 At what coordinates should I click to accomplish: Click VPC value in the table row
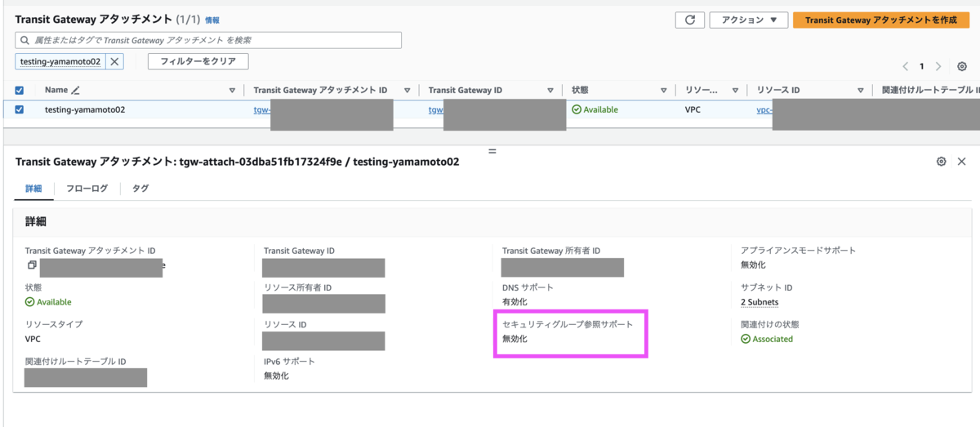pyautogui.click(x=693, y=109)
